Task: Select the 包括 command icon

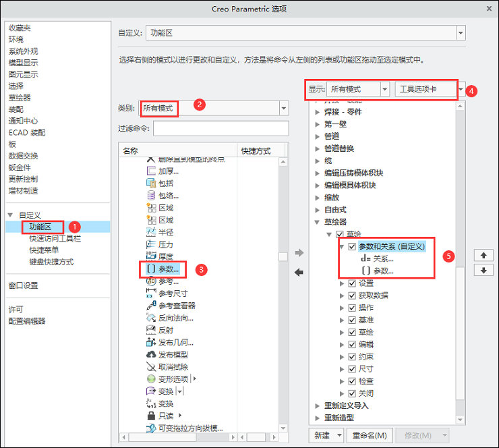Action: tap(151, 183)
